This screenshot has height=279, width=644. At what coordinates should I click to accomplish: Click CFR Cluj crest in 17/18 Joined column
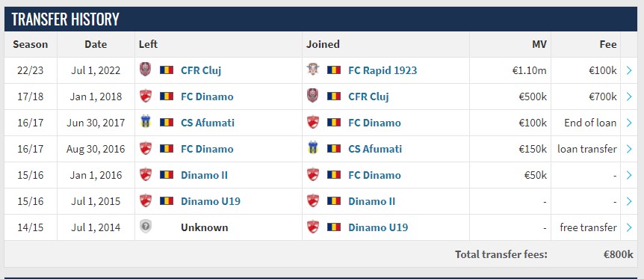[313, 96]
